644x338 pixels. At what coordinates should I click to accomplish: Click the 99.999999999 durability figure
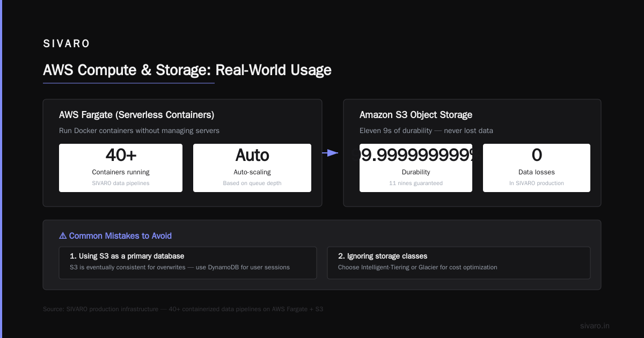click(x=416, y=155)
